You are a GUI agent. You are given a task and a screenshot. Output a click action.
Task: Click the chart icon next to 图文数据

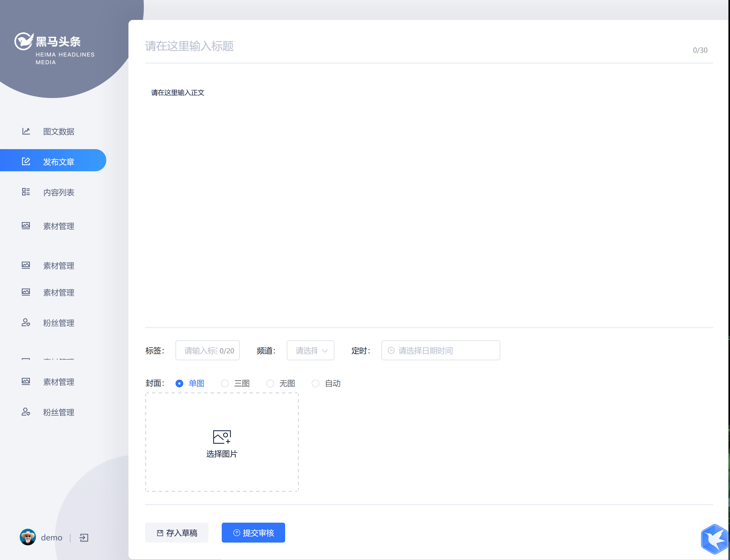click(x=26, y=131)
